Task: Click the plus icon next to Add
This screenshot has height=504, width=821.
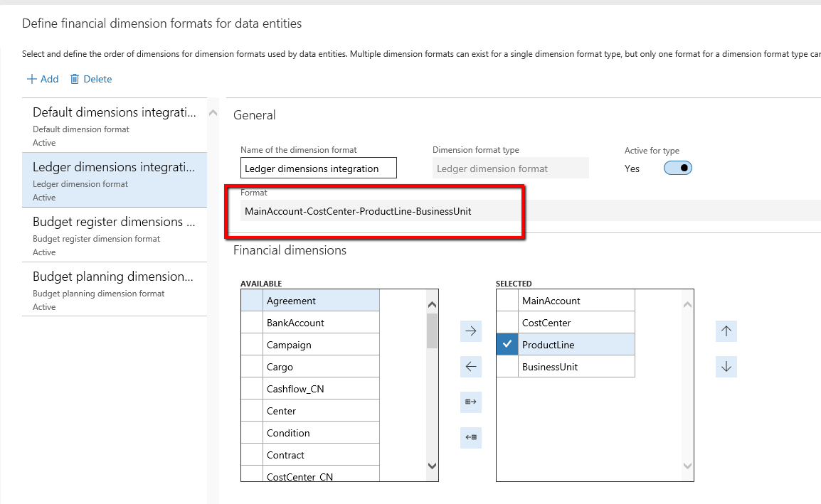Action: [x=33, y=78]
